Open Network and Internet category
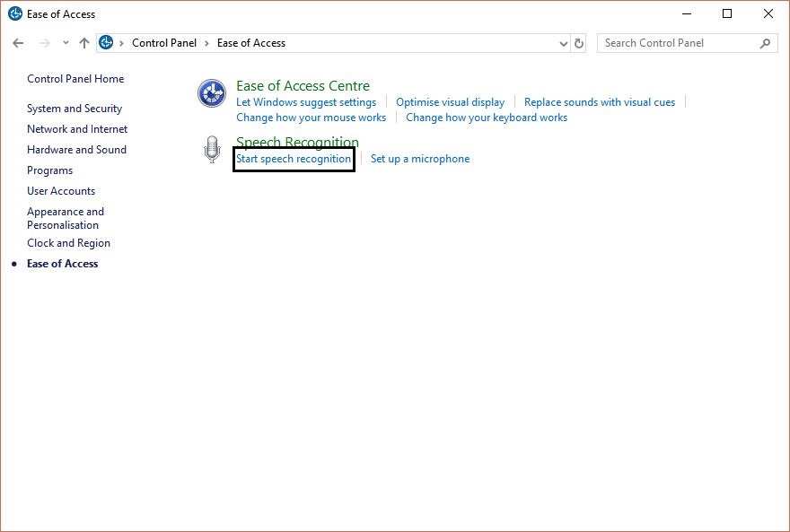This screenshot has width=790, height=532. point(77,129)
